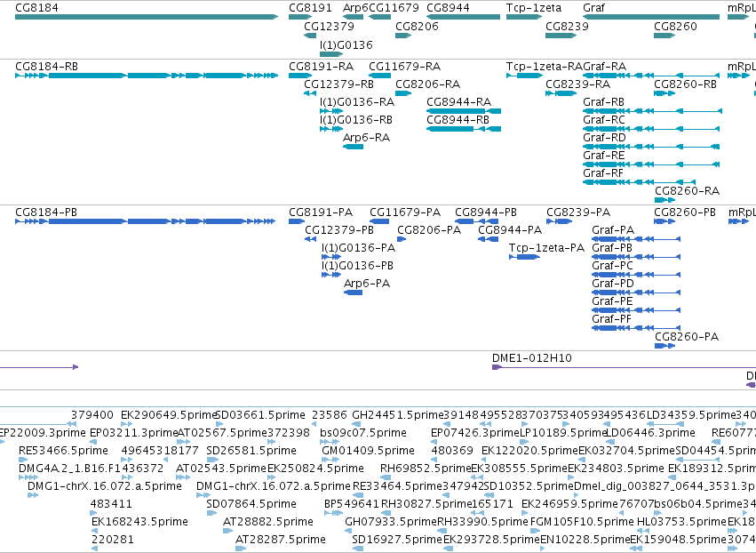Screen dimensions: 756x553
Task: Open the CG8260-PA protein feature
Action: point(664,346)
